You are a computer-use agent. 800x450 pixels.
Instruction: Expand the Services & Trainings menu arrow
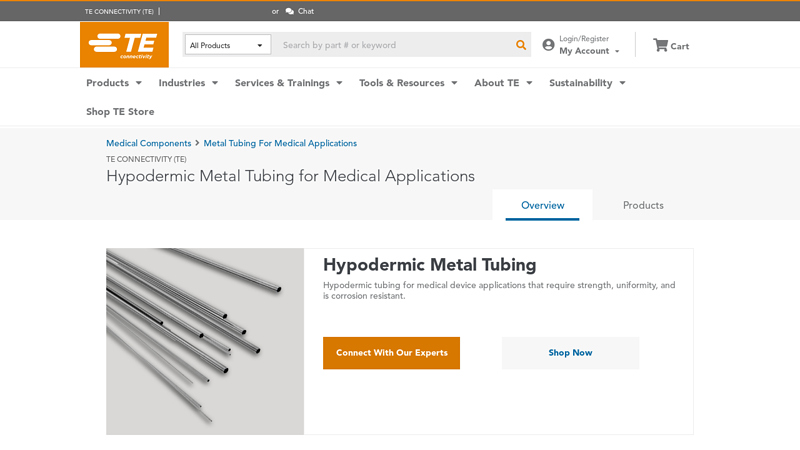pos(339,83)
